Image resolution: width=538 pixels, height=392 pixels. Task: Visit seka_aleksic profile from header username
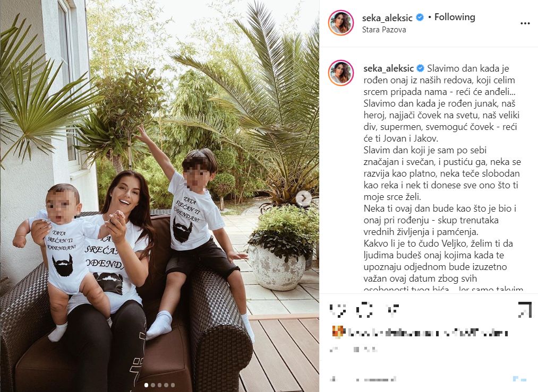388,18
